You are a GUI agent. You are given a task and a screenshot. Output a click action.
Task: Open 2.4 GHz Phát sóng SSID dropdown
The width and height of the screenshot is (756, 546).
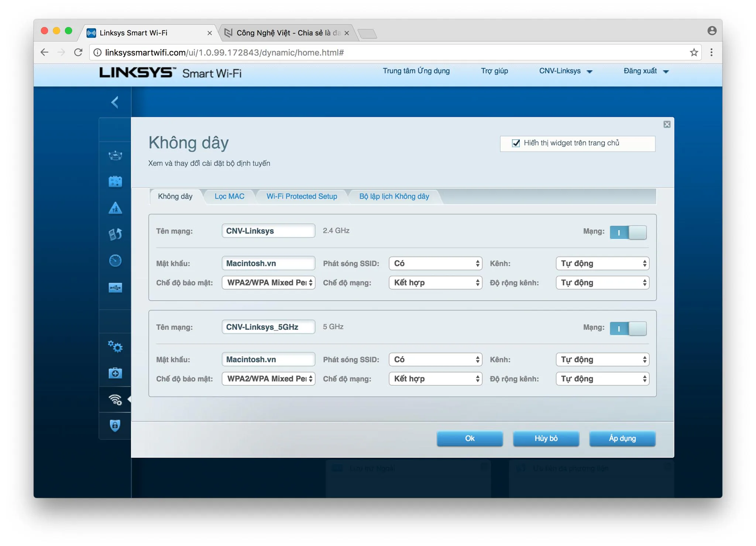click(436, 263)
